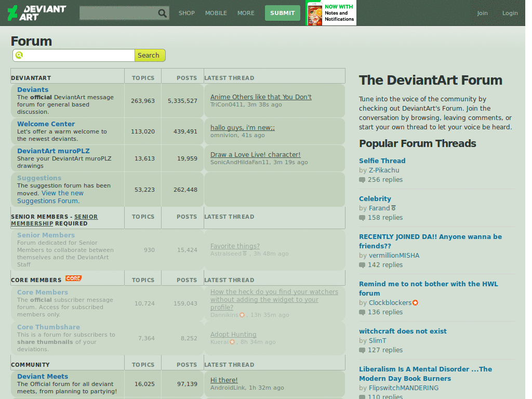Viewport: 532px width, 399px height.
Task: Open the Suggestions forum heading
Action: (39, 178)
